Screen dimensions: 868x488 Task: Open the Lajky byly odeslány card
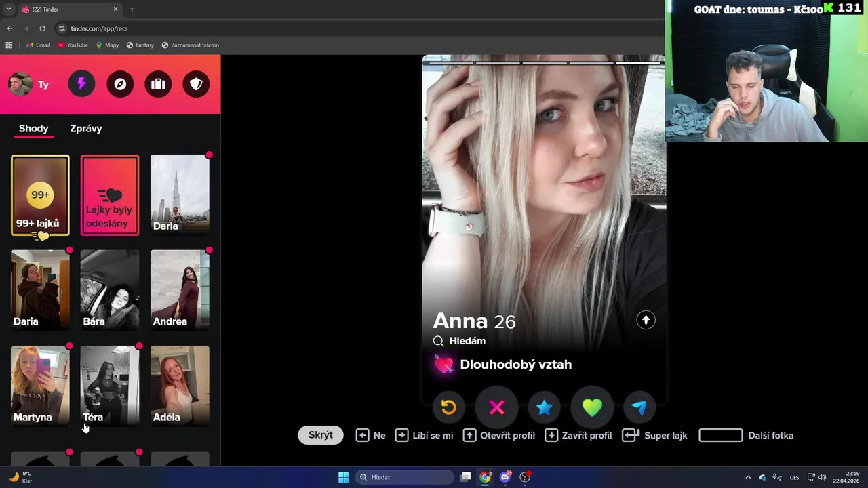tap(110, 195)
